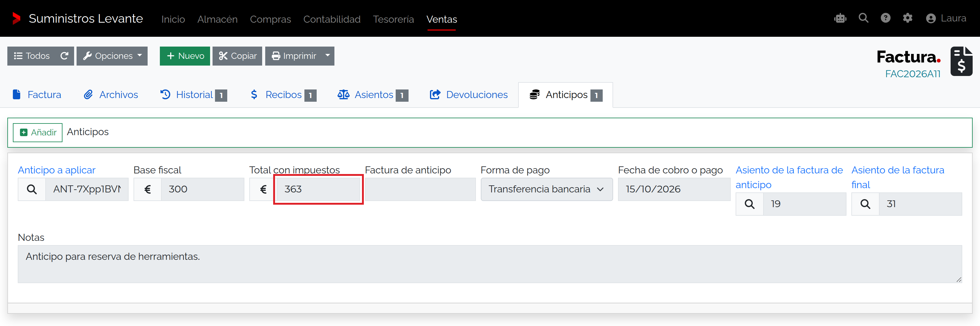Click the Suministros Levante logo icon
Screen dimensions: 980x326
click(x=16, y=18)
